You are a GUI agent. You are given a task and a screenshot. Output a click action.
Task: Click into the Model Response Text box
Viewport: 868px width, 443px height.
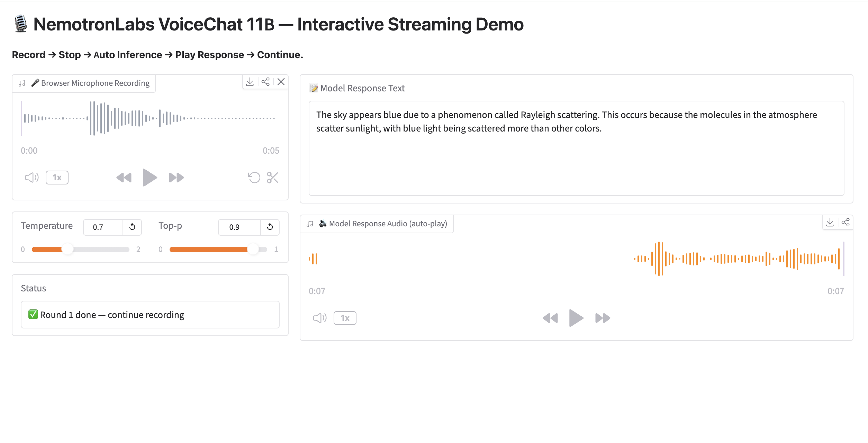(577, 148)
